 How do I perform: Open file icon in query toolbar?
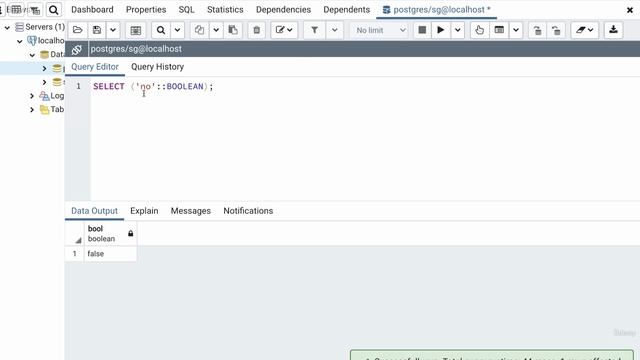[x=78, y=30]
